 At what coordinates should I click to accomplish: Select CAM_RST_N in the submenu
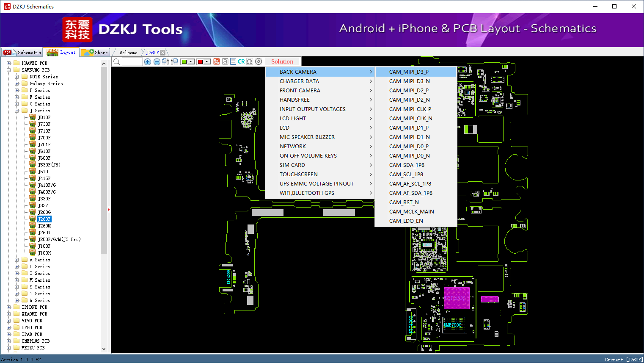tap(416, 202)
